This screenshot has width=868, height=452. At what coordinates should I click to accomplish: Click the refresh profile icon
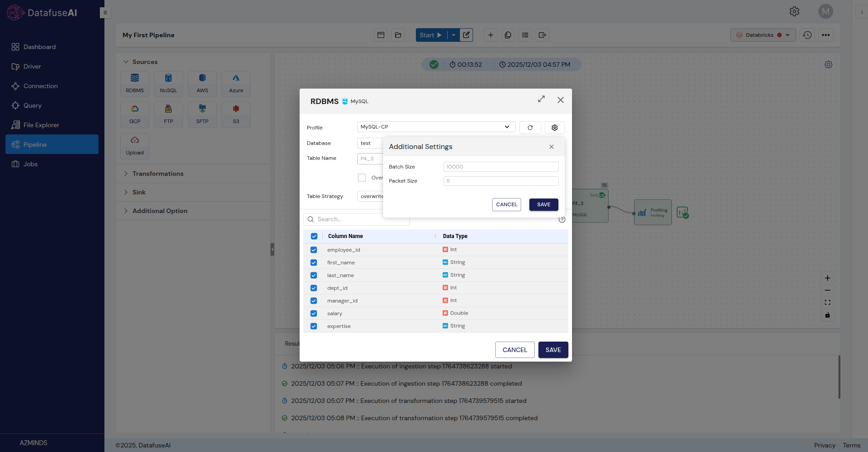click(530, 128)
